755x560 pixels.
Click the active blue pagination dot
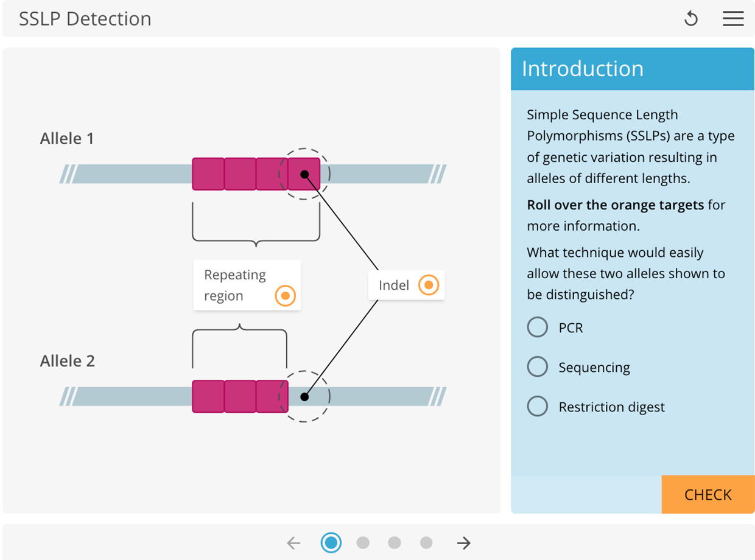[331, 542]
